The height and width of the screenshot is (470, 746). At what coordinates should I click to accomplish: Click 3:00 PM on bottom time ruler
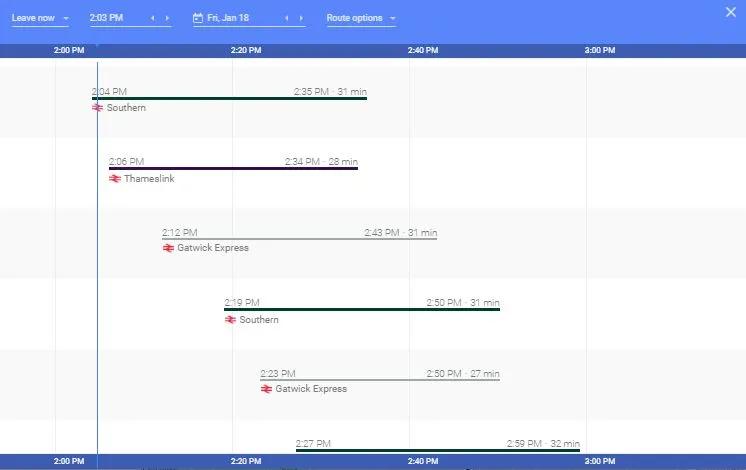tap(600, 461)
